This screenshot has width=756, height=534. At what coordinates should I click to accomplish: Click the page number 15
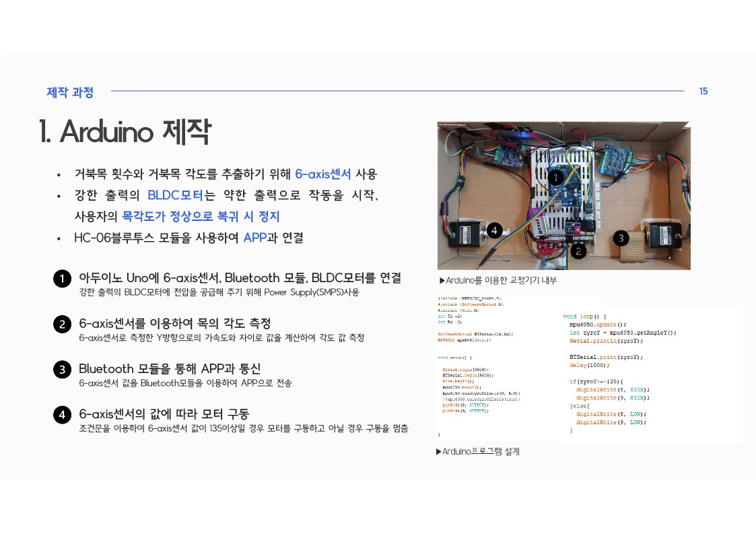click(703, 92)
